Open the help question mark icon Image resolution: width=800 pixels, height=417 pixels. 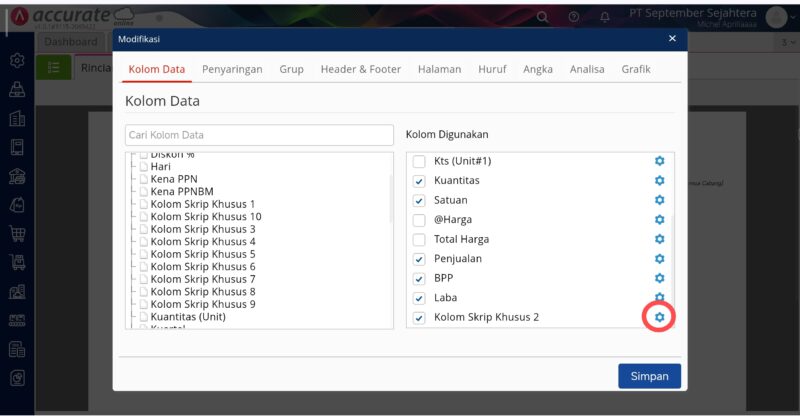click(x=573, y=17)
